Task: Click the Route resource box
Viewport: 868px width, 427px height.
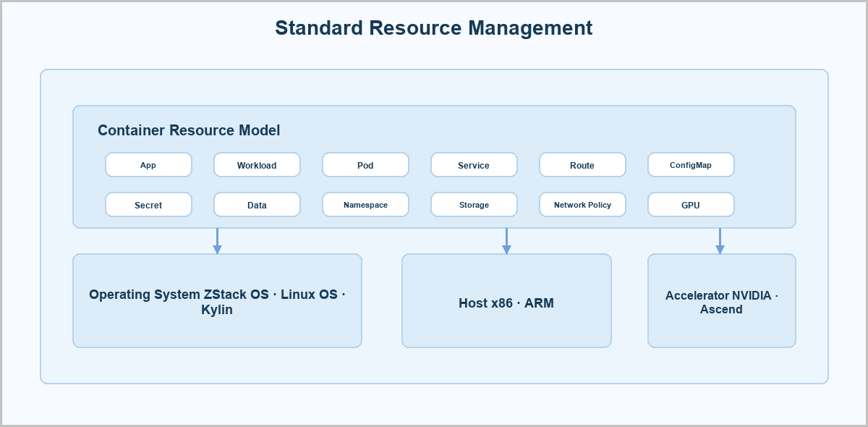Action: coord(582,165)
